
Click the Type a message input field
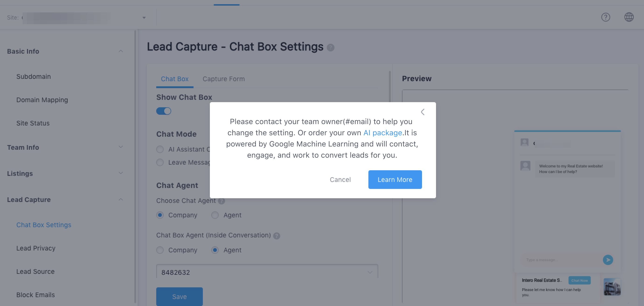click(x=561, y=260)
